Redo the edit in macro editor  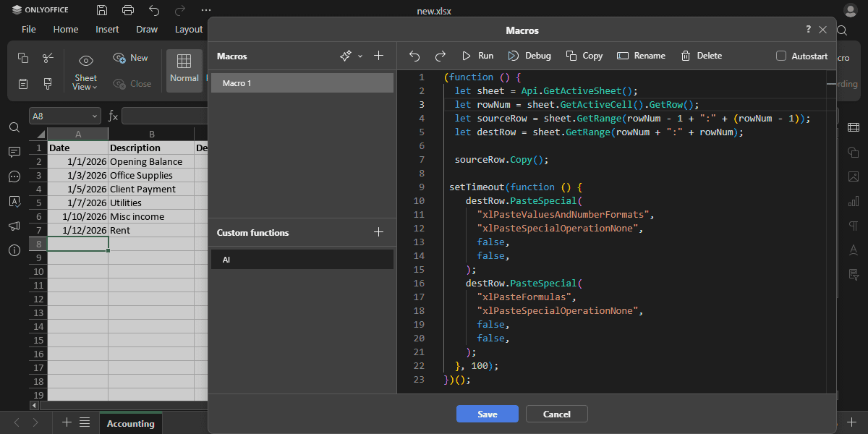point(440,56)
